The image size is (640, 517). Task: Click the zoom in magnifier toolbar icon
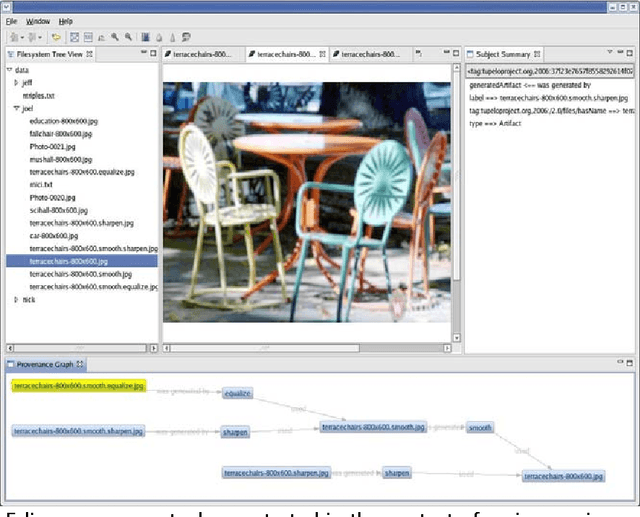click(113, 36)
